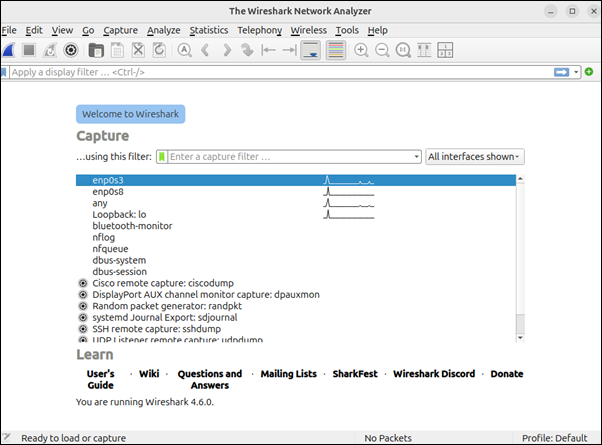This screenshot has width=602, height=445.
Task: Add a display filter button (plus)
Action: pyautogui.click(x=589, y=72)
